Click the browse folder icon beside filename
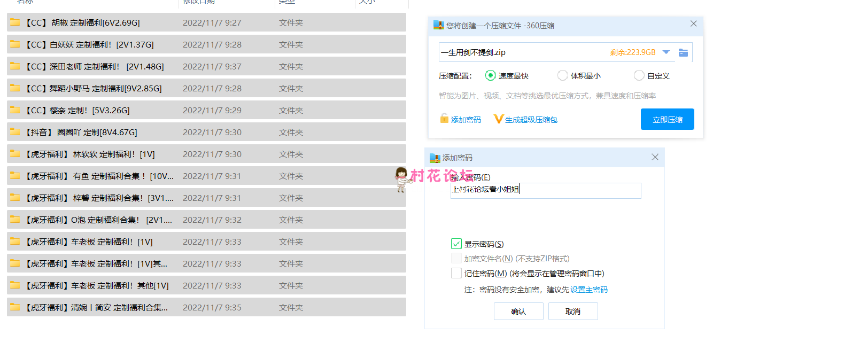The image size is (868, 358). coord(683,52)
